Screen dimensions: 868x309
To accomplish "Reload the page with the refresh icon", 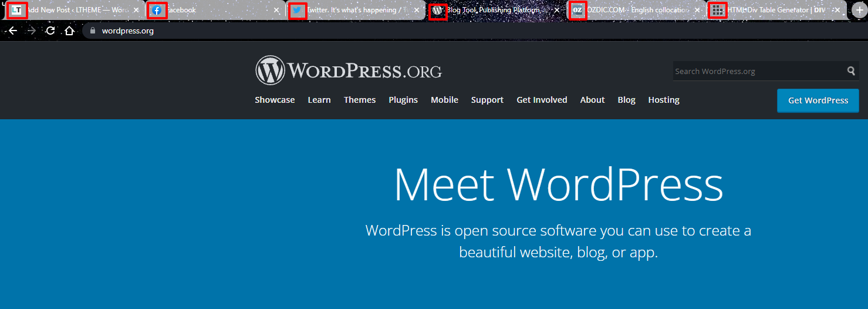I will click(x=50, y=31).
